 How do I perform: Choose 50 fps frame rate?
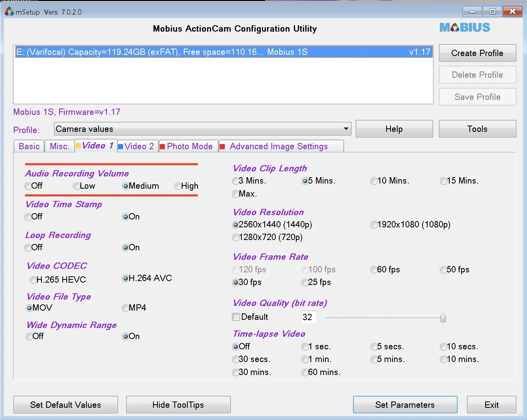[x=443, y=270]
